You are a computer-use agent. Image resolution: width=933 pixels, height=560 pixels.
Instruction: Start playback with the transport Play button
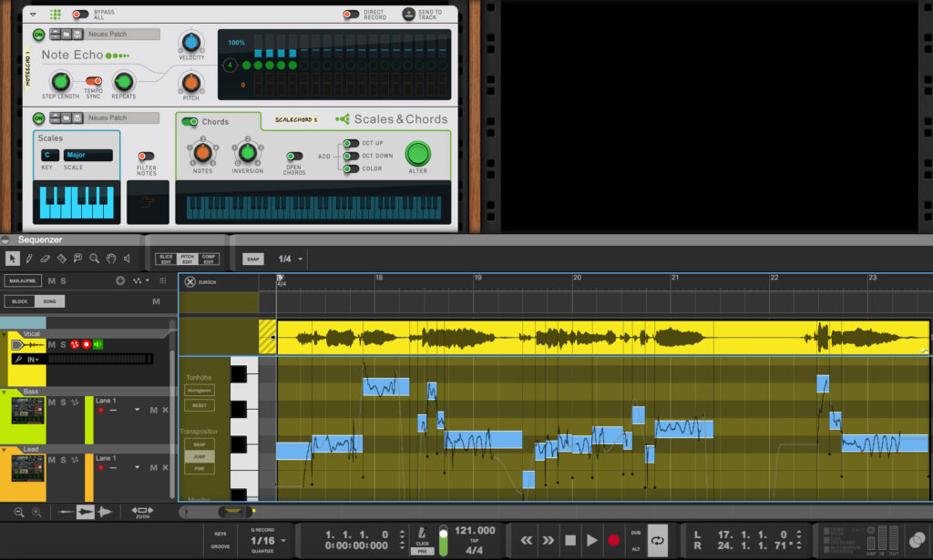pyautogui.click(x=590, y=539)
